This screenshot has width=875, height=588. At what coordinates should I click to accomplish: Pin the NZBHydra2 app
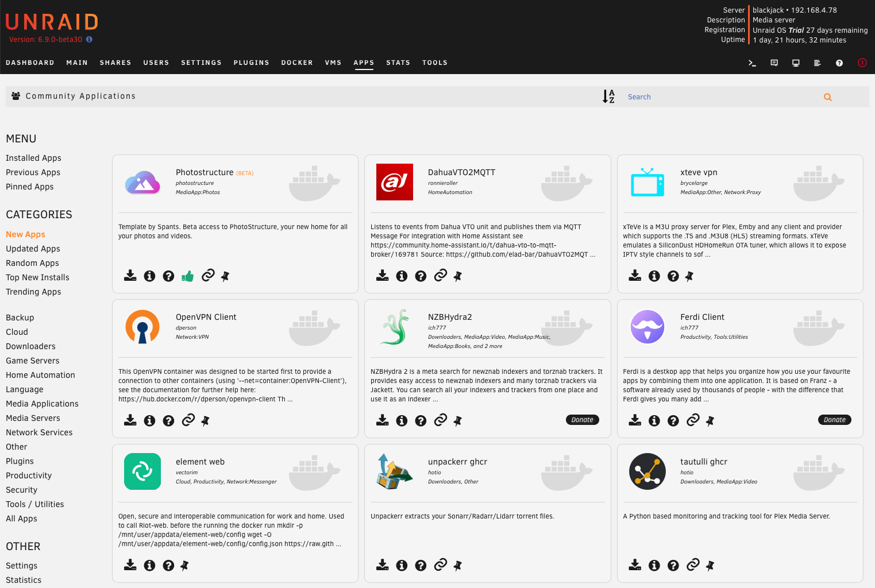458,421
